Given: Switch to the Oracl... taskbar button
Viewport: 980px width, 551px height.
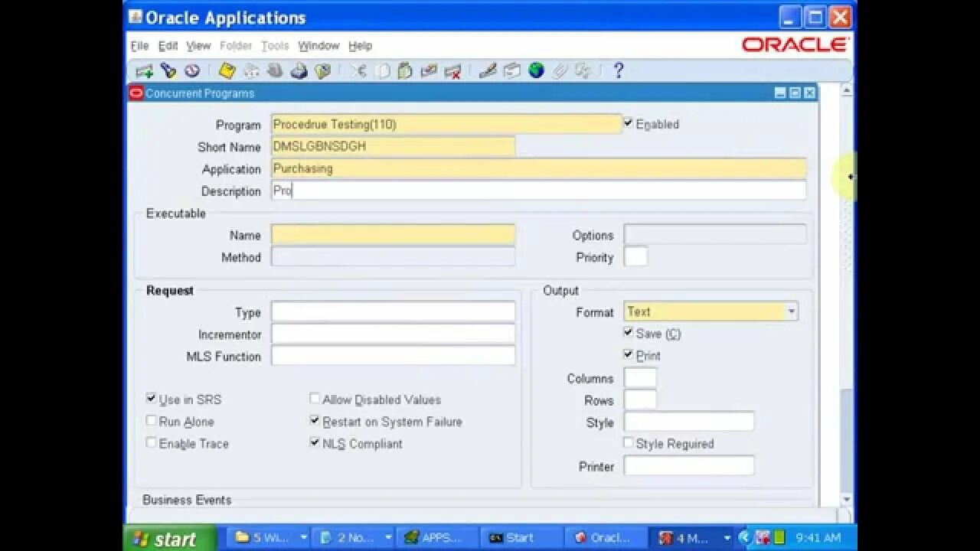Looking at the screenshot, I should click(607, 538).
